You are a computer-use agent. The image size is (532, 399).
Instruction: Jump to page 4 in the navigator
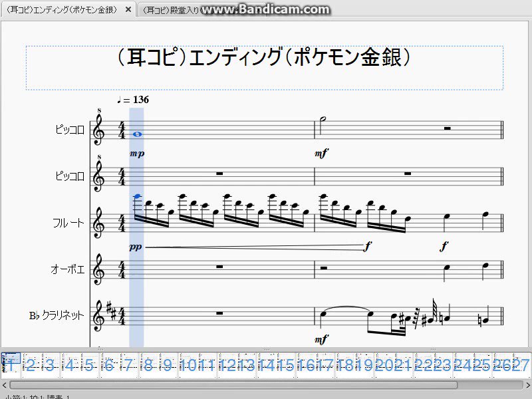70,365
